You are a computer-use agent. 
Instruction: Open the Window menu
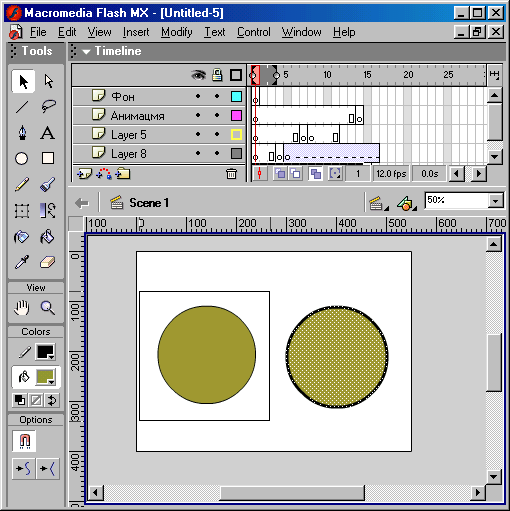301,32
